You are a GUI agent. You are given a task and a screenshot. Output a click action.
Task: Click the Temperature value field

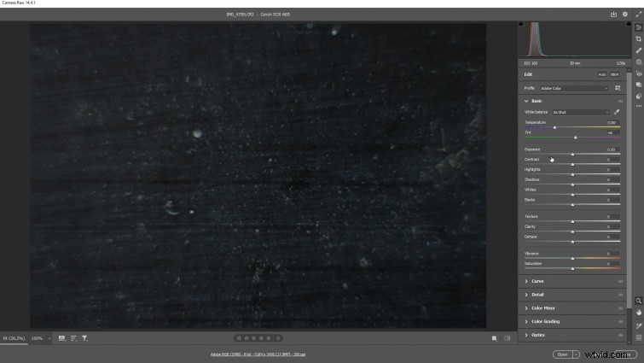(x=612, y=122)
